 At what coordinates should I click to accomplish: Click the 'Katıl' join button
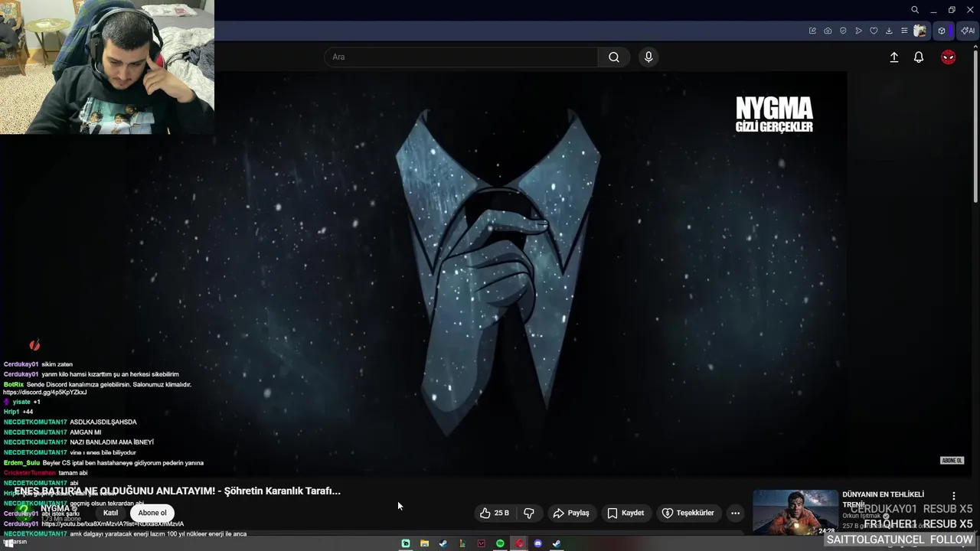click(x=111, y=513)
